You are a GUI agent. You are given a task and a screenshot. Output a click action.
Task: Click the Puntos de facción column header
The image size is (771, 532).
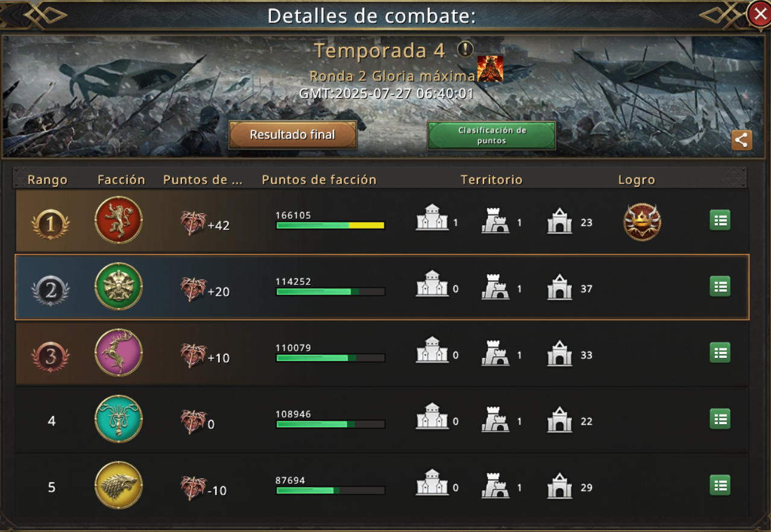(x=319, y=180)
